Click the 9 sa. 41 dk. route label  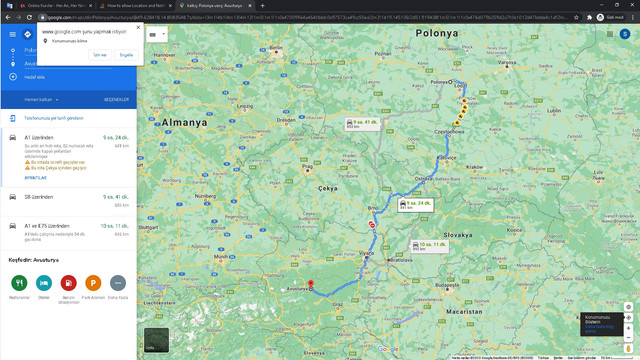coord(362,124)
